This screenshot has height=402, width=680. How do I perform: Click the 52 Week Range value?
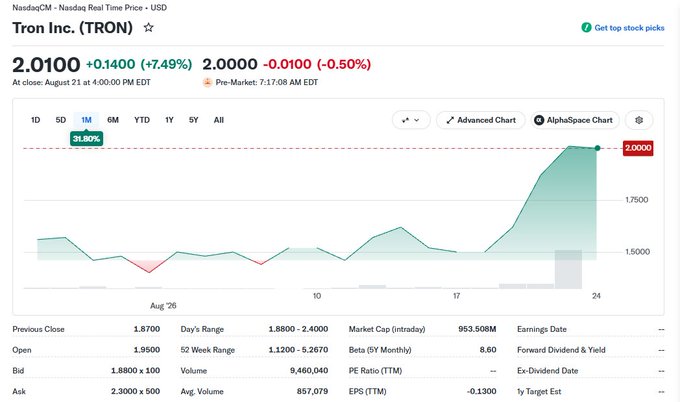click(x=298, y=350)
